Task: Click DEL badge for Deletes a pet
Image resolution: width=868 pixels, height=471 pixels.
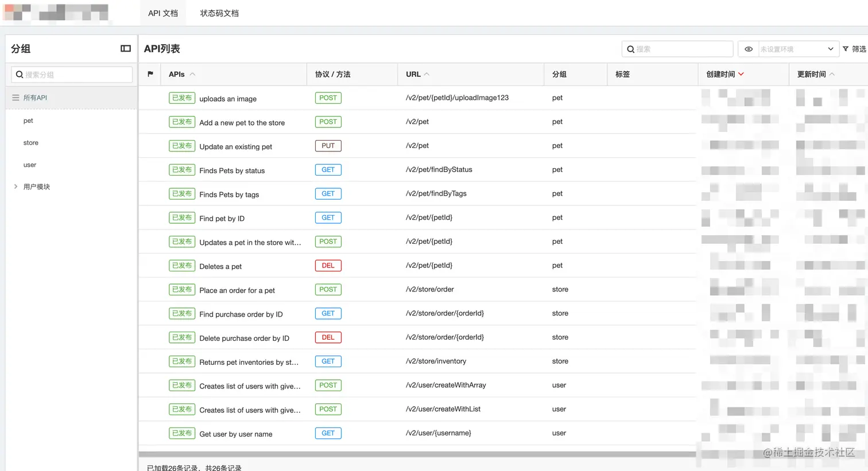Action: pyautogui.click(x=328, y=266)
